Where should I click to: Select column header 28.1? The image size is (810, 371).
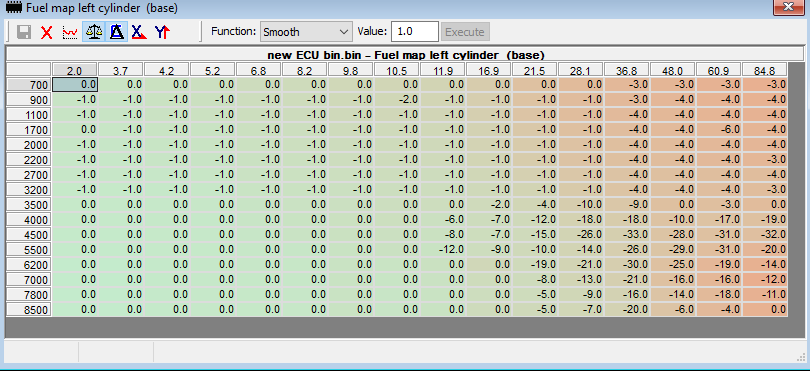point(581,70)
